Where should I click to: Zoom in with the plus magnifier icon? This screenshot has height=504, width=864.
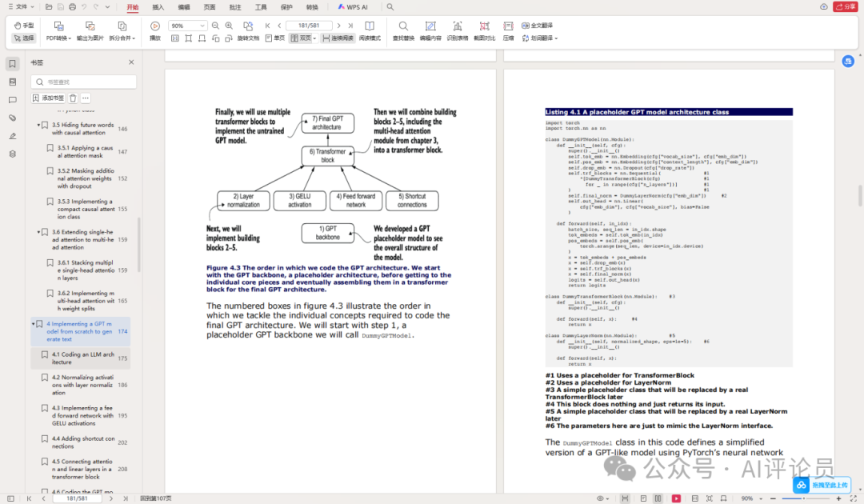point(230,26)
